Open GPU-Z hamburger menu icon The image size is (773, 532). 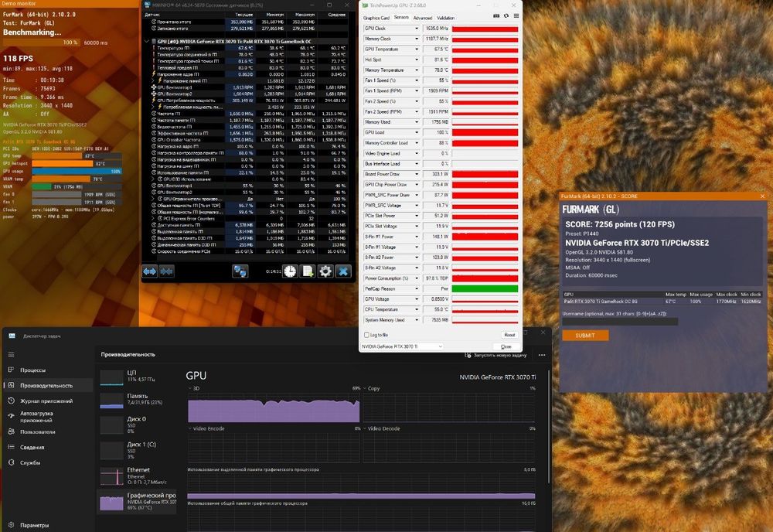[516, 16]
